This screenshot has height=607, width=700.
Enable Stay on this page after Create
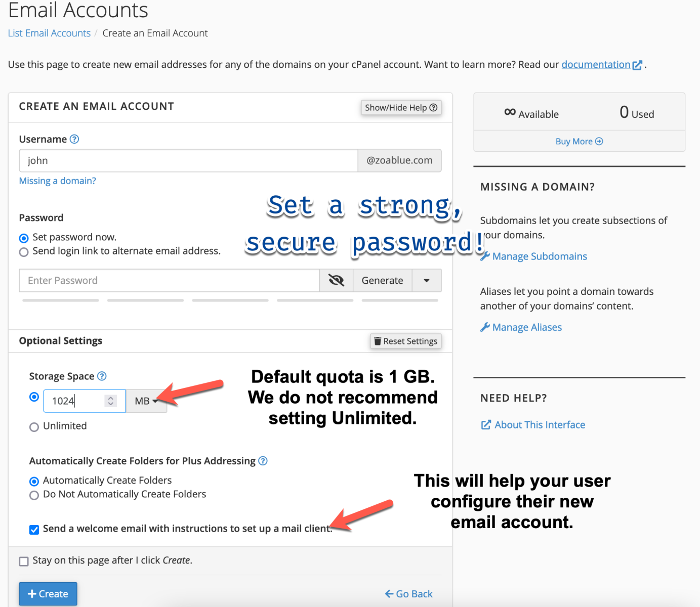click(24, 561)
